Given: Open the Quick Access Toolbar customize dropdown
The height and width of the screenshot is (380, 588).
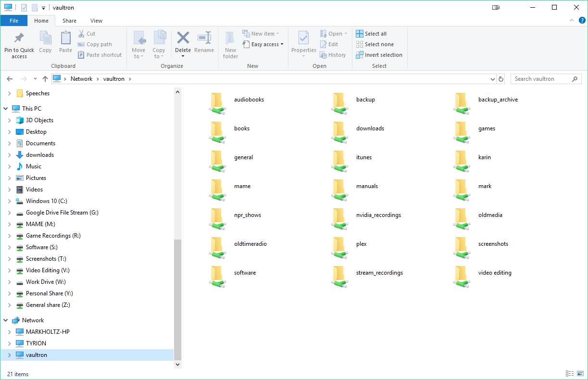Looking at the screenshot, I should (x=43, y=8).
